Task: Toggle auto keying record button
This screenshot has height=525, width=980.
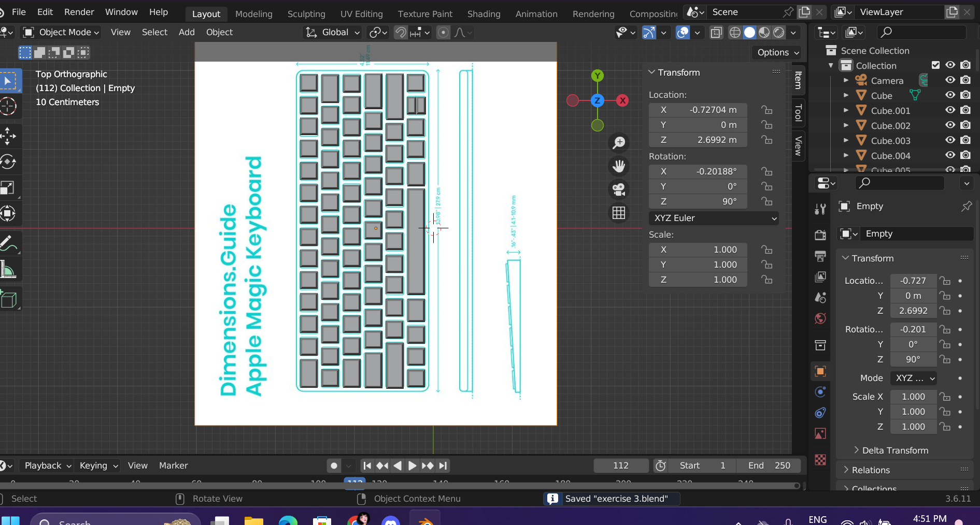Action: point(334,465)
